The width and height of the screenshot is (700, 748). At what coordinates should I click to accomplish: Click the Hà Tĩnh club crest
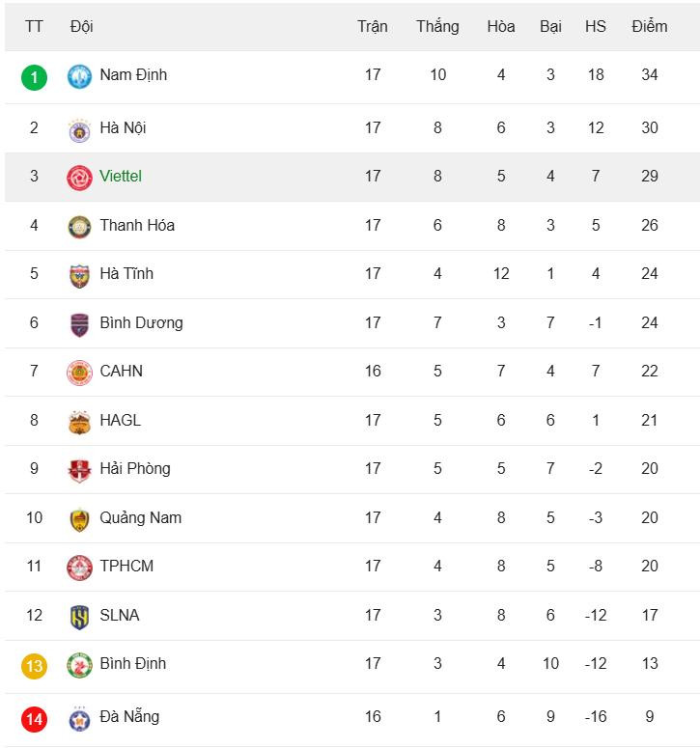coord(79,275)
